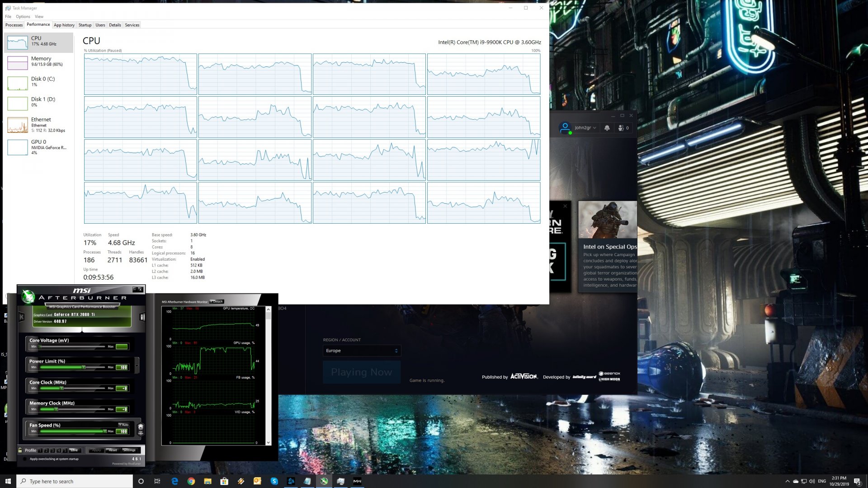Image resolution: width=868 pixels, height=488 pixels.
Task: Click the Afterburner info 'i' side button
Action: (142, 317)
